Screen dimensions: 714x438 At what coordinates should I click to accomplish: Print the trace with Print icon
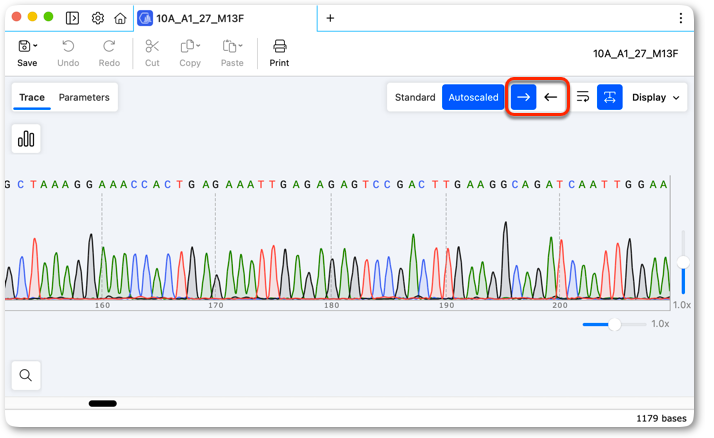coord(279,46)
